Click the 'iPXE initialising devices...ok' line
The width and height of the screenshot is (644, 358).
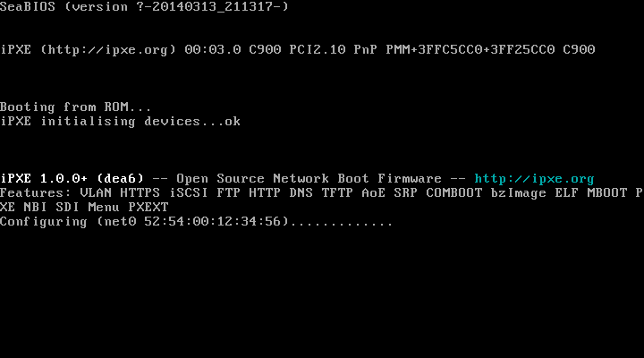(121, 122)
